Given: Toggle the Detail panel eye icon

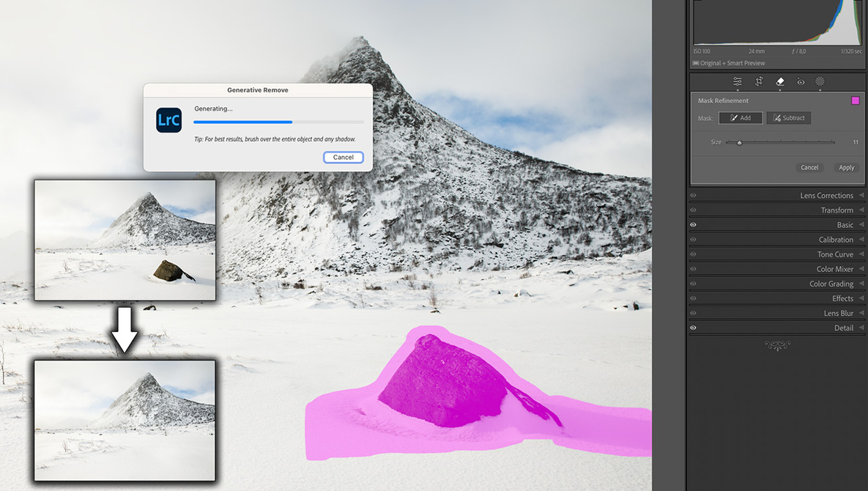Looking at the screenshot, I should pos(693,328).
